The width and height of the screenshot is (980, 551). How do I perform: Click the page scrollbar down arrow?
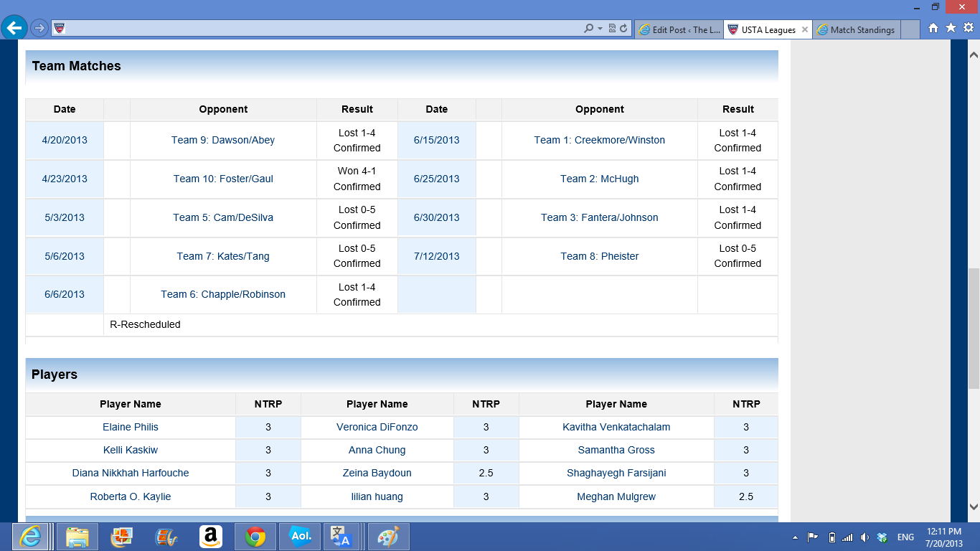coord(974,506)
